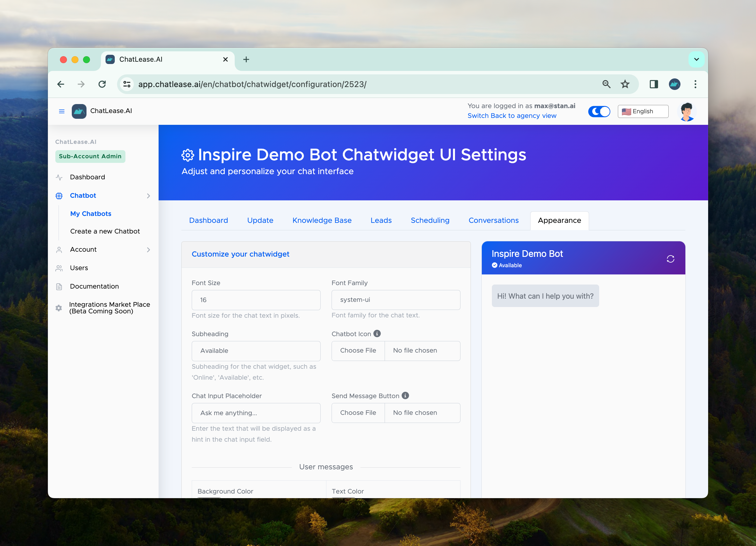Reload the page with the refresh icon
The height and width of the screenshot is (546, 756).
[102, 84]
